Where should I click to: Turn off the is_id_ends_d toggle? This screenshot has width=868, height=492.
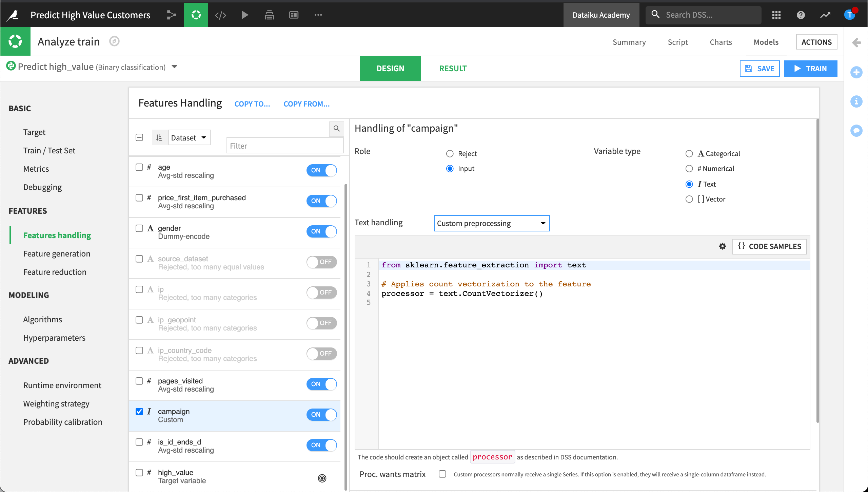(x=322, y=445)
